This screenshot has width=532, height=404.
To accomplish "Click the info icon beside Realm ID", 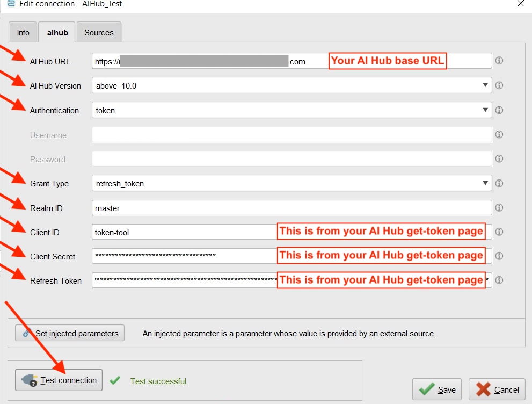I will pyautogui.click(x=499, y=207).
